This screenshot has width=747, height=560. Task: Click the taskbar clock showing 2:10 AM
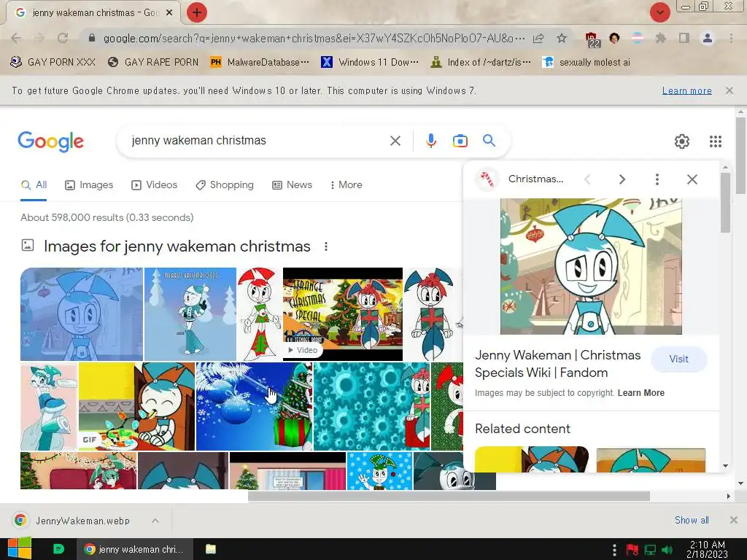coord(707,550)
